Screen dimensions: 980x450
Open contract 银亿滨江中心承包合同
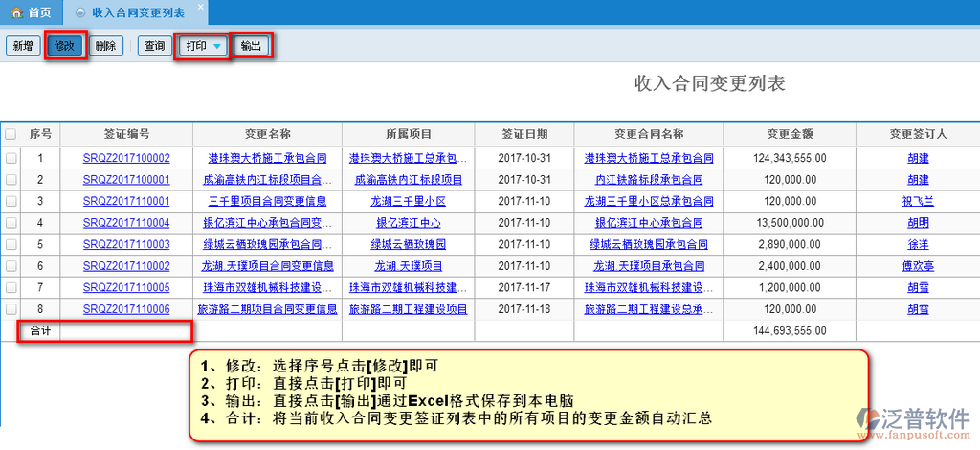click(649, 223)
